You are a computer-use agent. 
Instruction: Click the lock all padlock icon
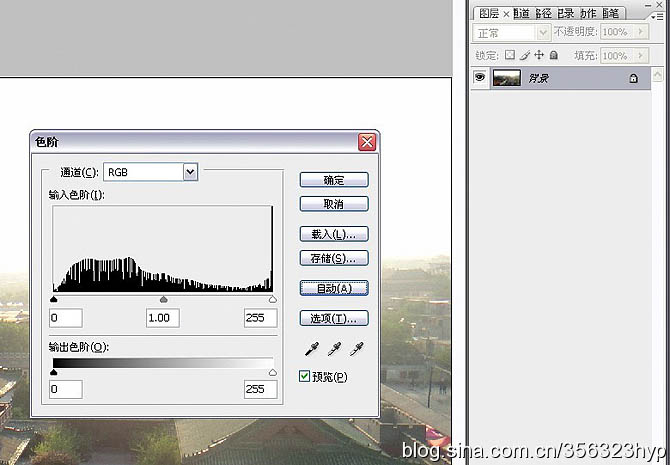click(554, 55)
